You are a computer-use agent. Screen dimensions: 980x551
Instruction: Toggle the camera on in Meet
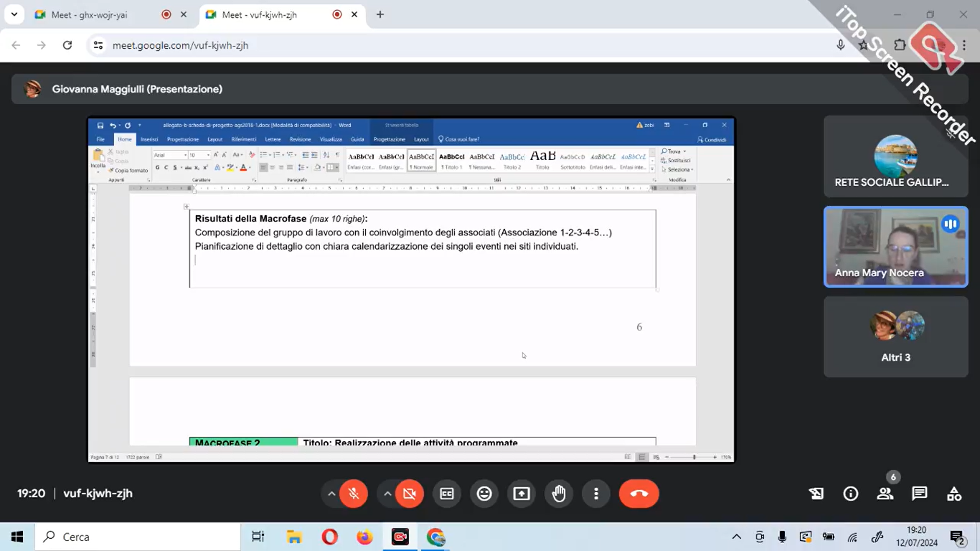[410, 494]
